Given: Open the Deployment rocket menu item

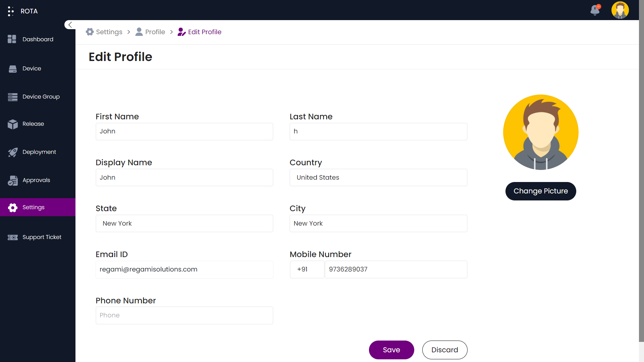Looking at the screenshot, I should pos(39,152).
